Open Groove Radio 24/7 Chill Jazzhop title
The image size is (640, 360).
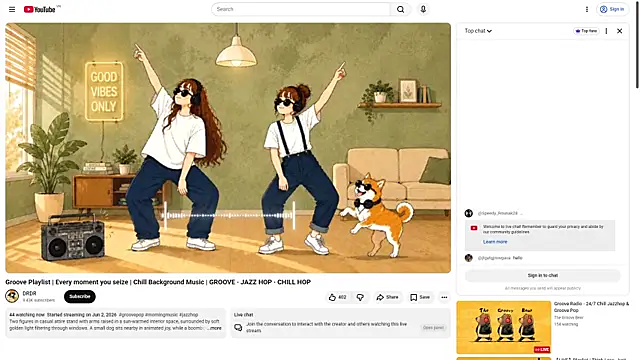(591, 307)
